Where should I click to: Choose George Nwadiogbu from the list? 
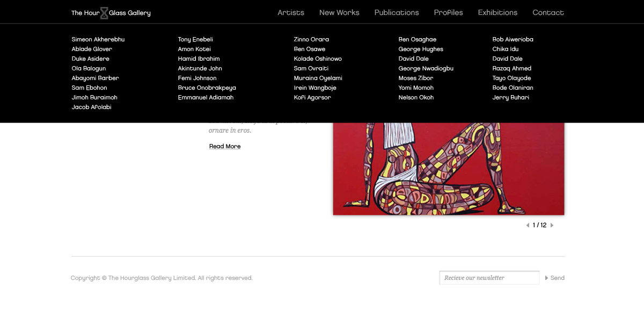point(426,68)
